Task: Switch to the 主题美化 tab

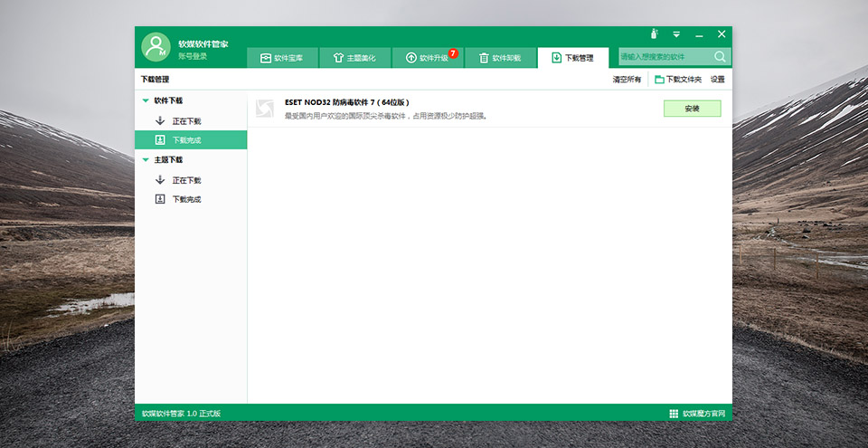Action: pyautogui.click(x=354, y=58)
